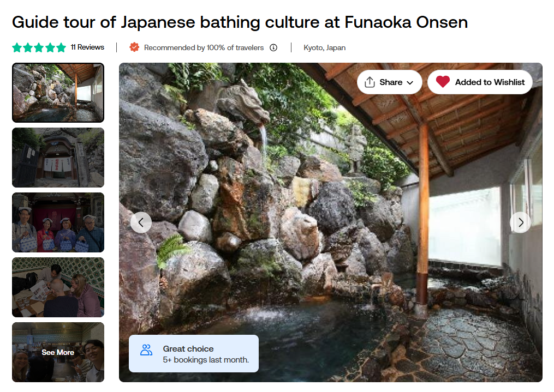Click the orange recommended badge icon
This screenshot has height=392, width=554.
134,47
